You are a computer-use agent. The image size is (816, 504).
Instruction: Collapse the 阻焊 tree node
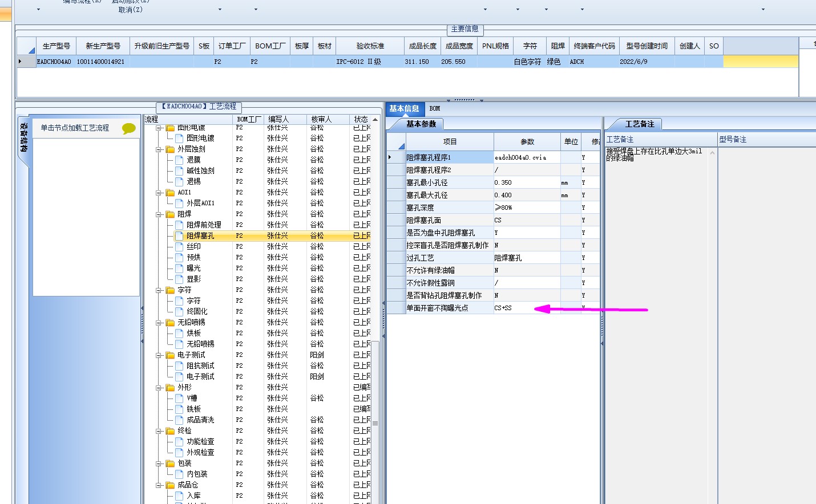tap(159, 214)
